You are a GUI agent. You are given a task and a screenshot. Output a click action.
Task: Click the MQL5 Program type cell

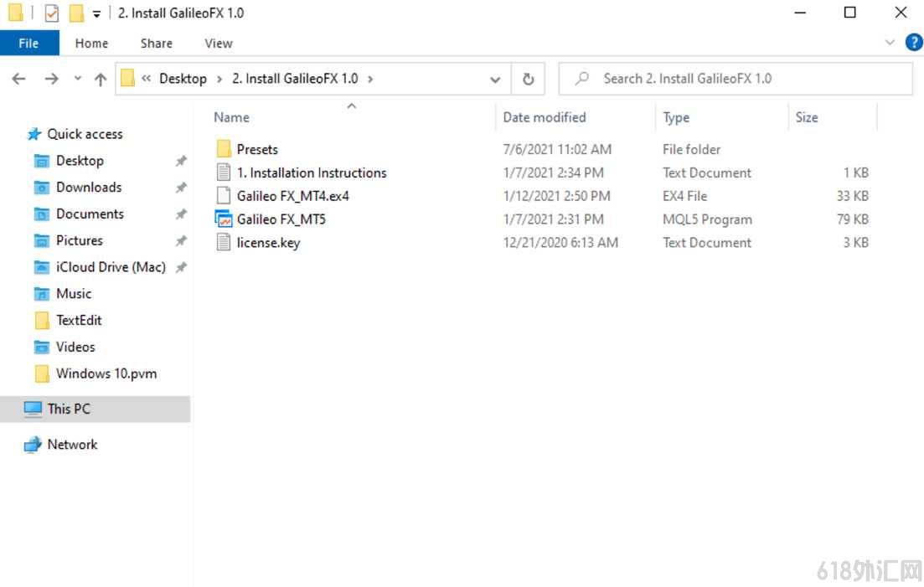(x=707, y=219)
